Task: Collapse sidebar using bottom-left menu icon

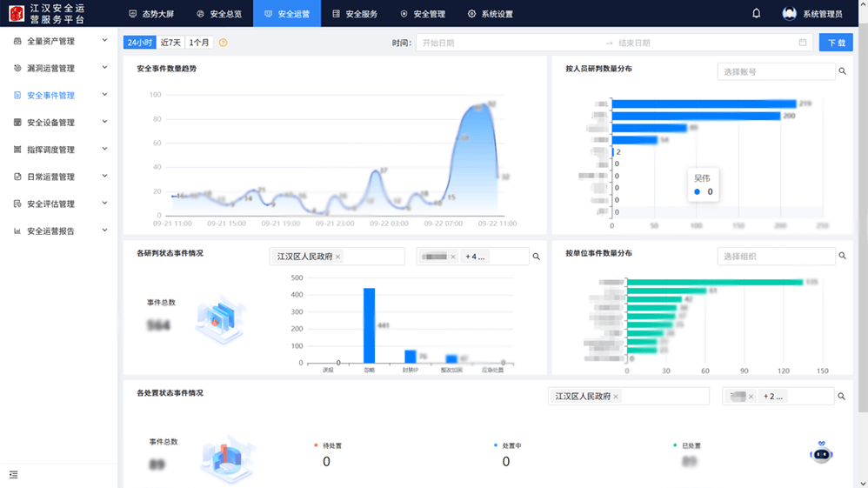Action: (13, 474)
